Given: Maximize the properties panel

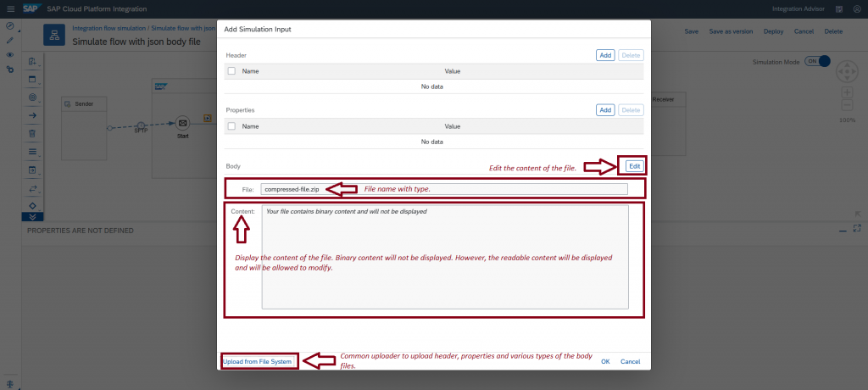Looking at the screenshot, I should [857, 228].
